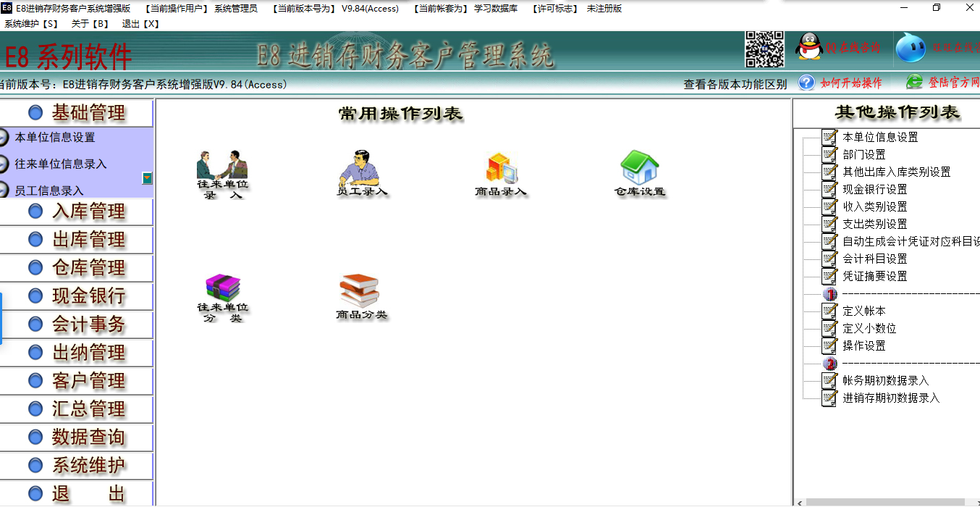The image size is (980, 507).
Task: Click 员工信息录入 text in left sidebar
Action: coord(49,191)
